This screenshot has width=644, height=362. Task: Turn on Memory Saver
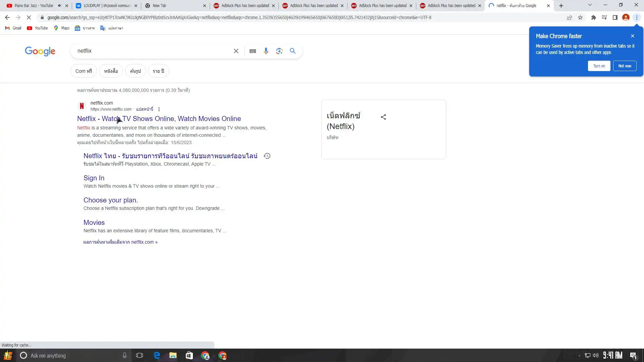click(599, 66)
